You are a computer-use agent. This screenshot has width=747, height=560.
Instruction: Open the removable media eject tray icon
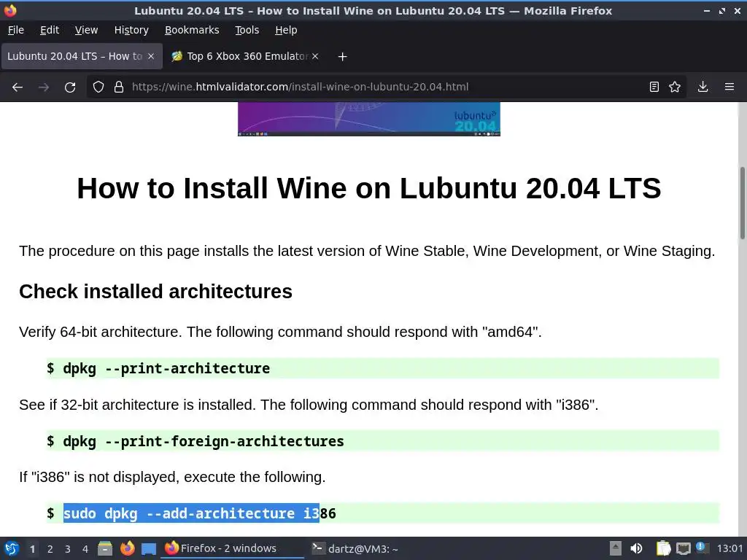(616, 548)
